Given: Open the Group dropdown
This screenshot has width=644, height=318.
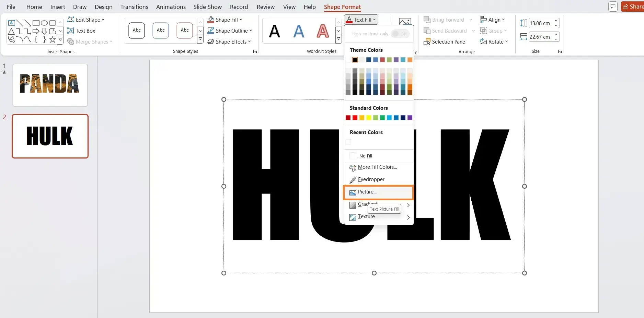Looking at the screenshot, I should pos(493,31).
